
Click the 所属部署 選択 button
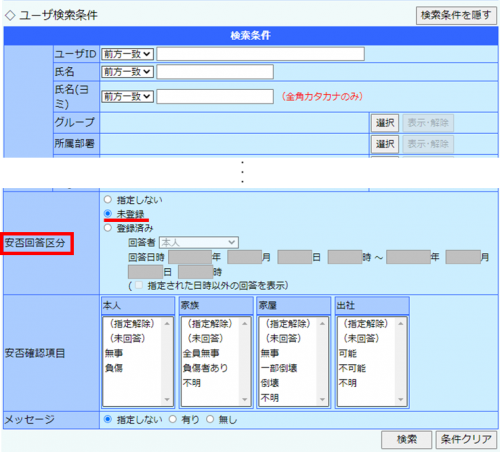coord(385,144)
